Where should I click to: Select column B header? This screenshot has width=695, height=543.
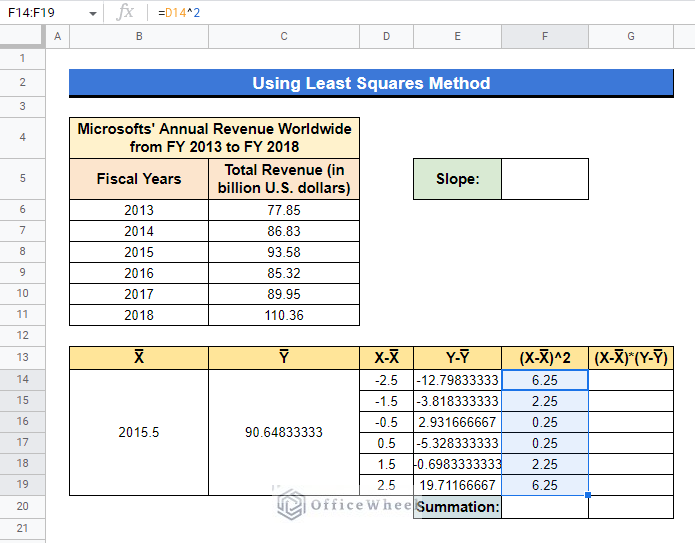point(139,36)
